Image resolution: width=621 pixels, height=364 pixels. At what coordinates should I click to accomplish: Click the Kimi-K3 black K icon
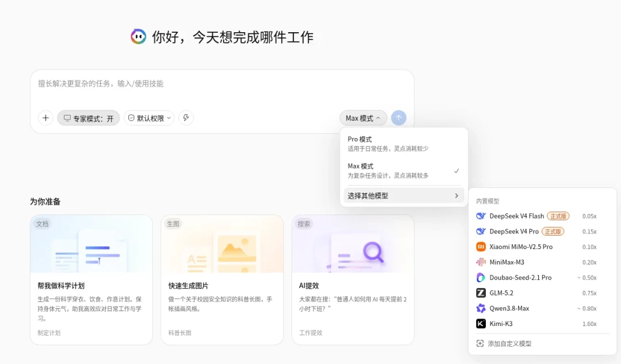(x=481, y=324)
